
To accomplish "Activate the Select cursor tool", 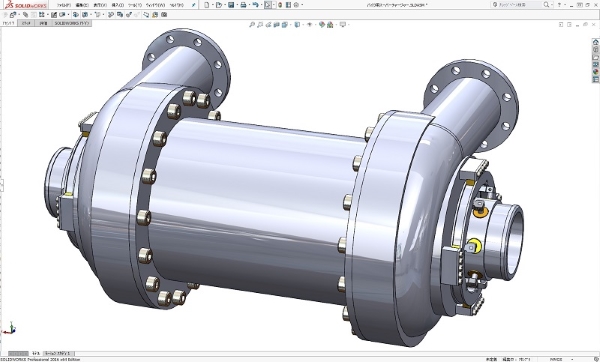I will (268, 5).
